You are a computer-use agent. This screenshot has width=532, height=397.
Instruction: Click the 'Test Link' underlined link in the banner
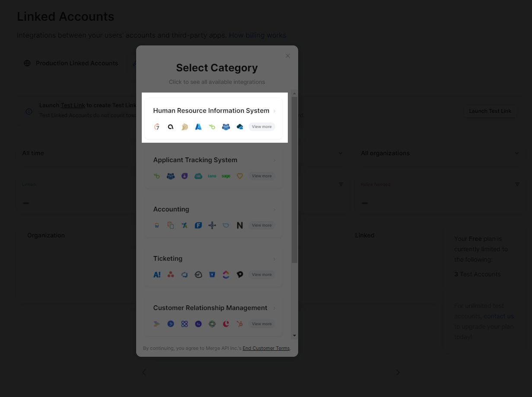point(73,105)
